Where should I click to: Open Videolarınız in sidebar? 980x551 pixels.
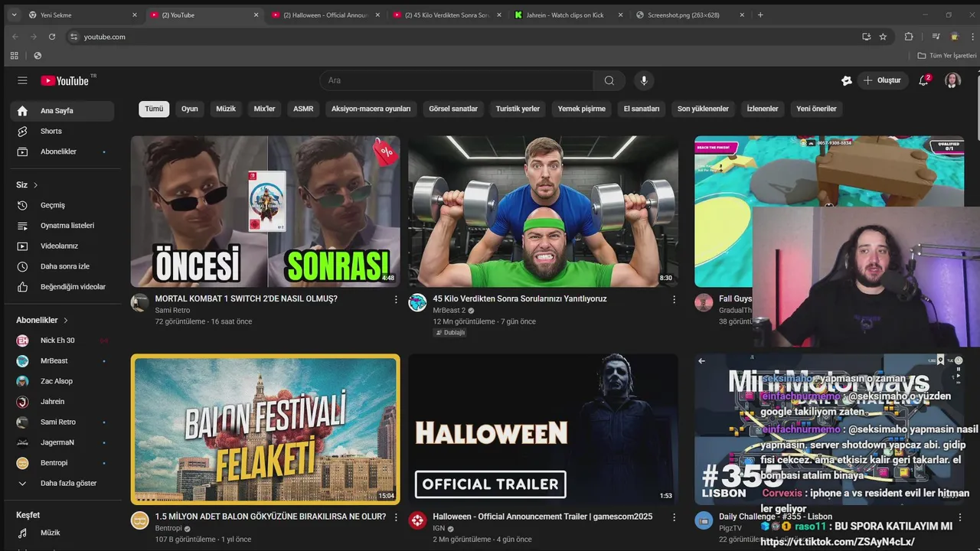pyautogui.click(x=62, y=246)
